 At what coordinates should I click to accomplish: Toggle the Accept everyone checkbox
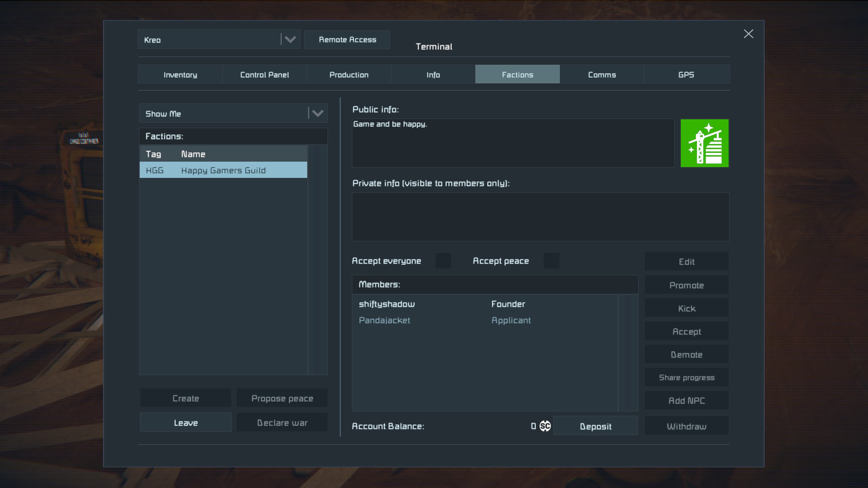tap(443, 261)
